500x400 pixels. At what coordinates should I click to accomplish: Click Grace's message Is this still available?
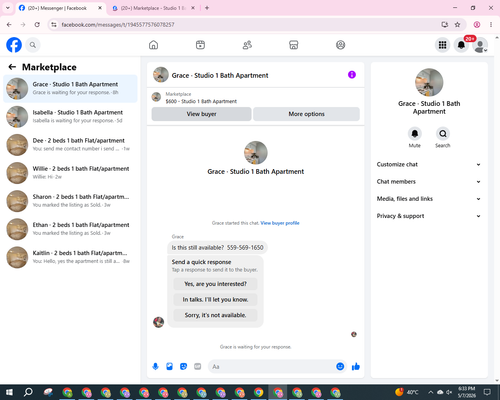click(217, 248)
